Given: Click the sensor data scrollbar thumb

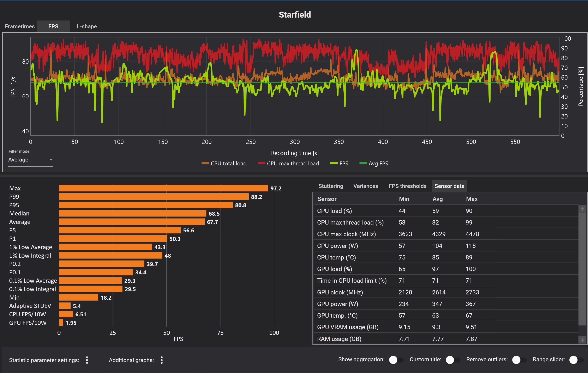Looking at the screenshot, I should [x=582, y=268].
